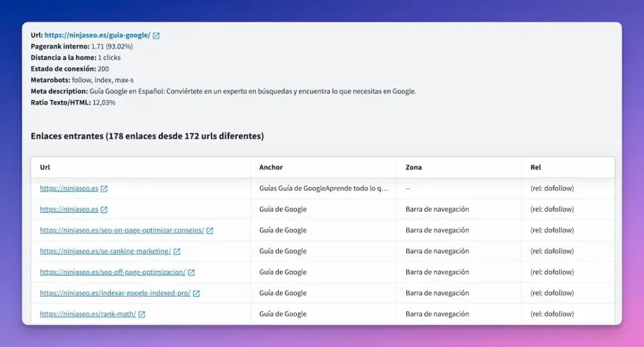Screen dimensions: 644x347
Task: Select 'Estado de conexión: 200' text
Action: (70, 69)
